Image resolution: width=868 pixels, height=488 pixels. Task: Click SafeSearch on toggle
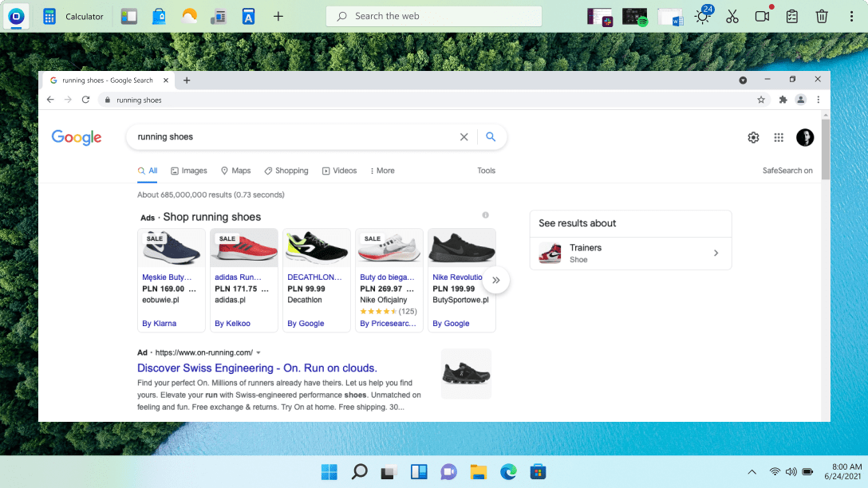tap(787, 171)
